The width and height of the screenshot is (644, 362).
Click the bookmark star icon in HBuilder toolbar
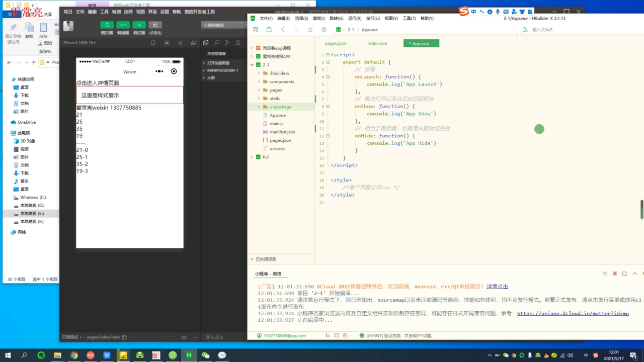pos(309,30)
